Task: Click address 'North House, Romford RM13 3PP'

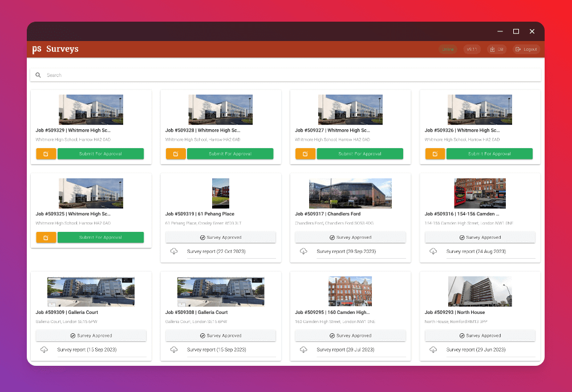Action: [x=456, y=322]
